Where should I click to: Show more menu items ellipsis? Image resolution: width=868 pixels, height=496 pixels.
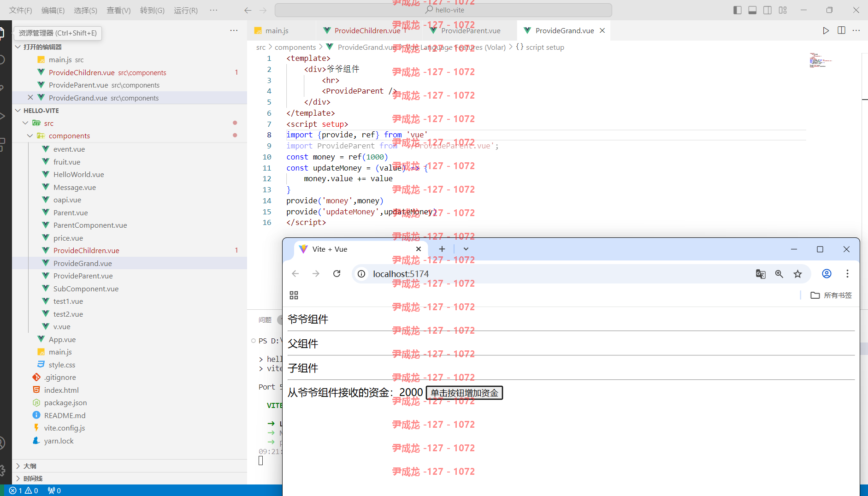click(213, 10)
